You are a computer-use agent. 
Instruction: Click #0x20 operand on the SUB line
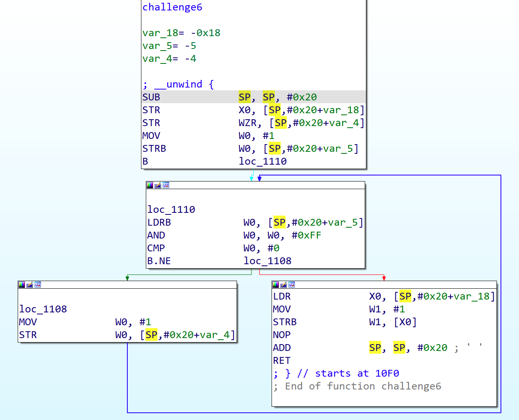(302, 97)
